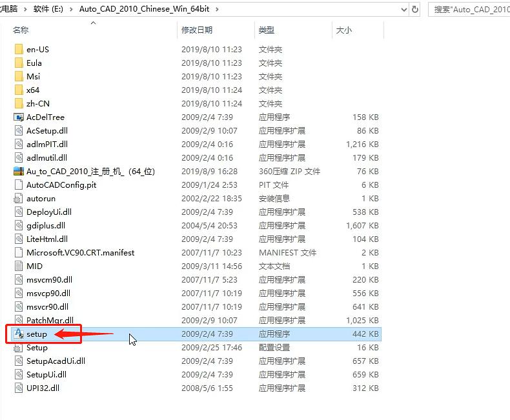Click the 360压缩 ZIP 文件 type cell
This screenshot has height=420, width=510.
(x=289, y=172)
